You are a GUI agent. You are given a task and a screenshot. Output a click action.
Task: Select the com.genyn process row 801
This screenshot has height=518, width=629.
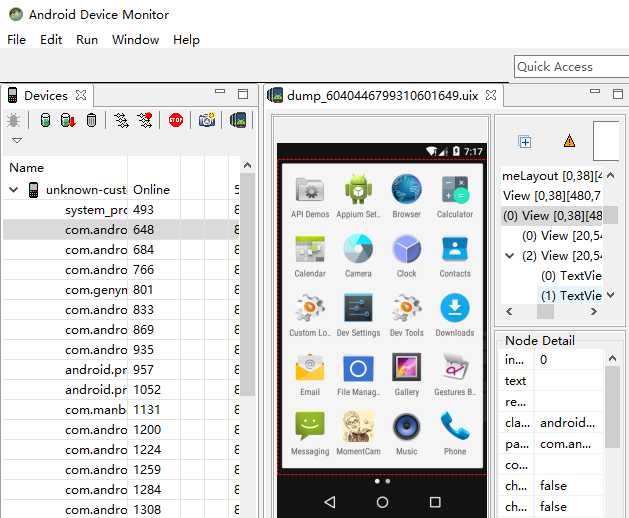pyautogui.click(x=120, y=289)
